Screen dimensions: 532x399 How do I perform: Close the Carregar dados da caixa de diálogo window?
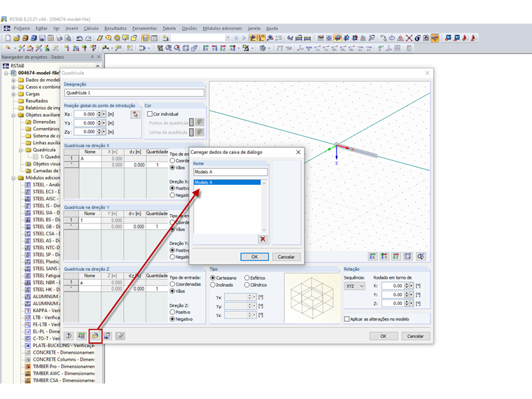click(x=298, y=153)
